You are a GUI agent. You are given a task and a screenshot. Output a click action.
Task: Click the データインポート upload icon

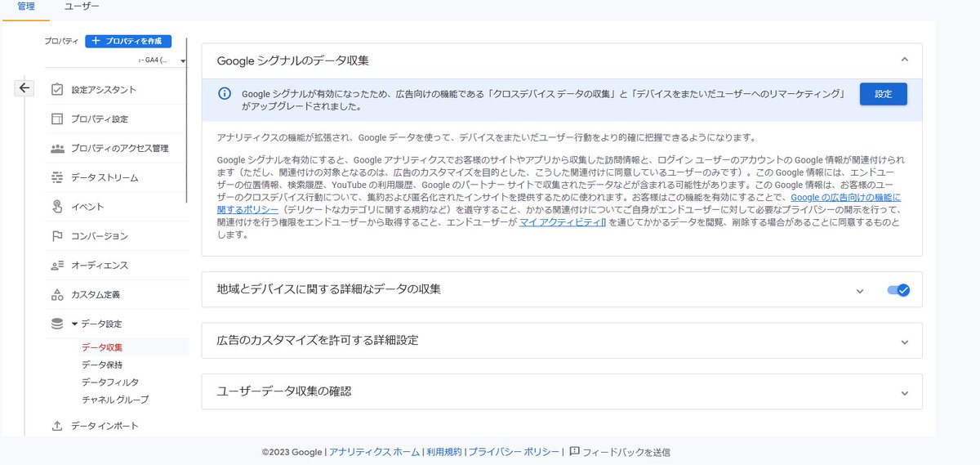[x=57, y=426]
